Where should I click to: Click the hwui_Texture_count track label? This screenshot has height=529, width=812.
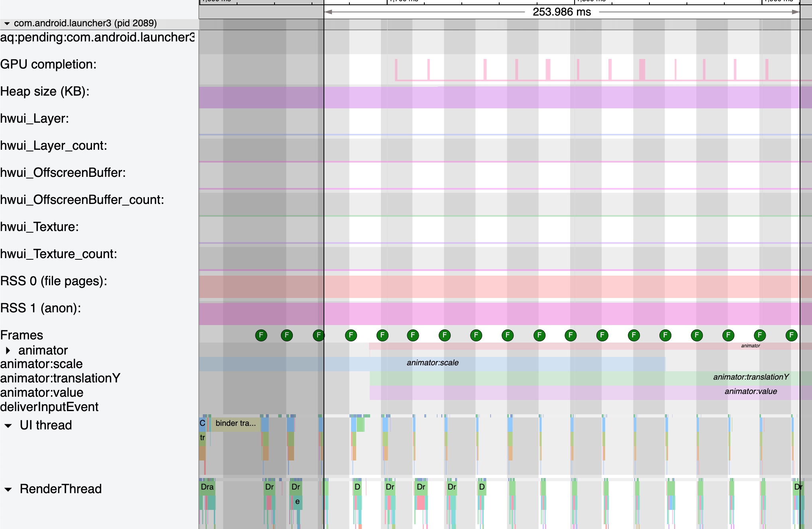[x=59, y=254]
